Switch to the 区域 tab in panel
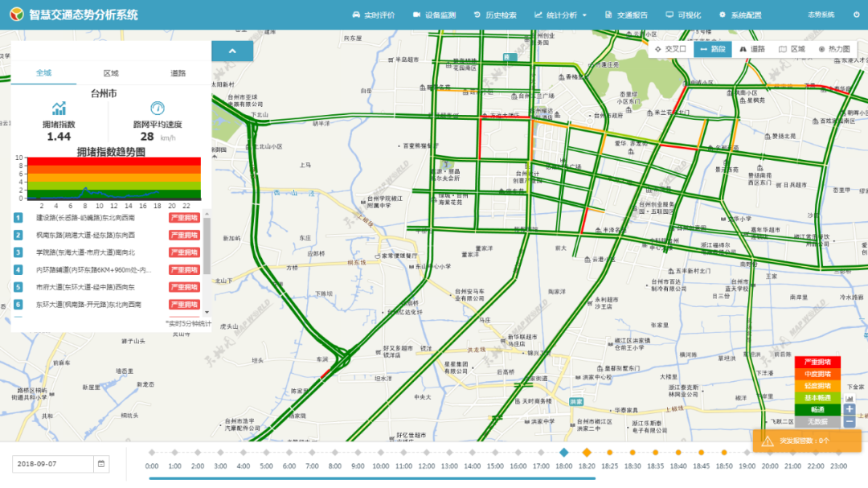 pos(111,73)
